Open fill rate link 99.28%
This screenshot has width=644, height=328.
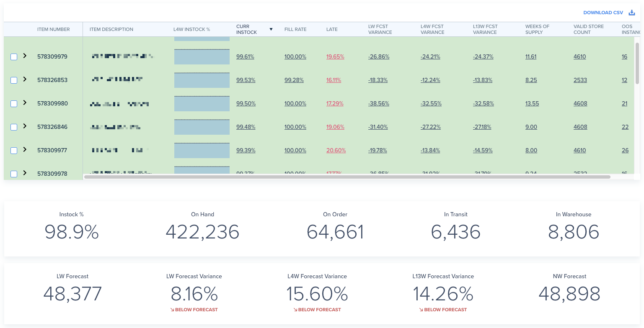coord(294,80)
